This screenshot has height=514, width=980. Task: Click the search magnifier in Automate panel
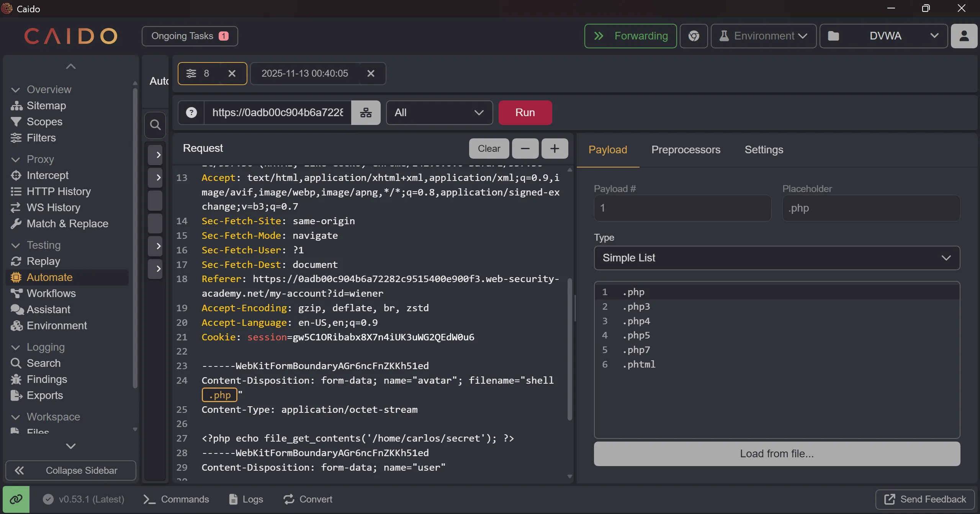tap(155, 125)
